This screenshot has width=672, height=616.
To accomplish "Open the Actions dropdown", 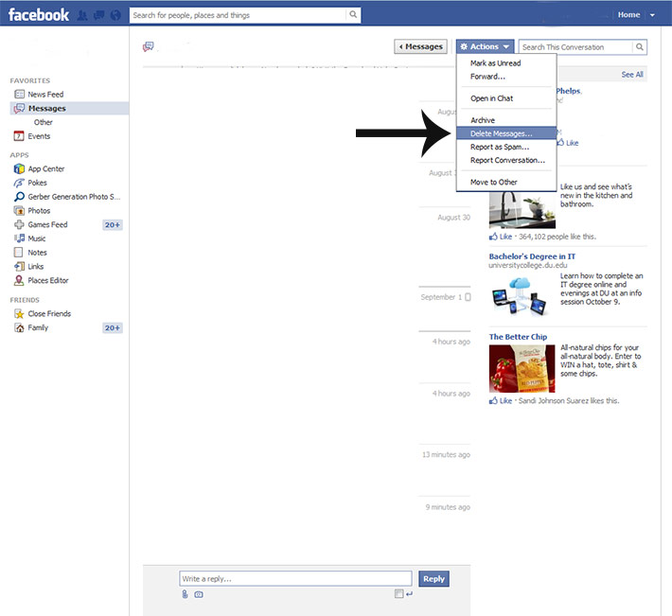I will [x=485, y=46].
